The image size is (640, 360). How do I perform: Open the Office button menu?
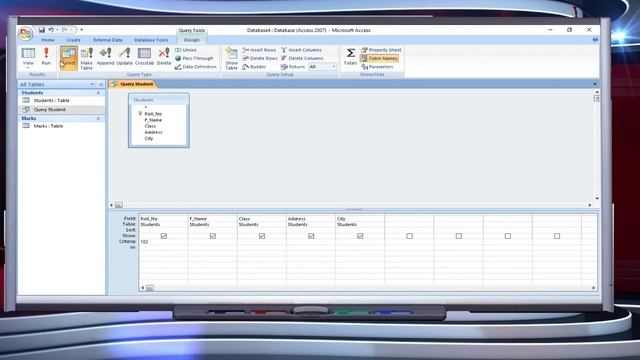(x=25, y=33)
